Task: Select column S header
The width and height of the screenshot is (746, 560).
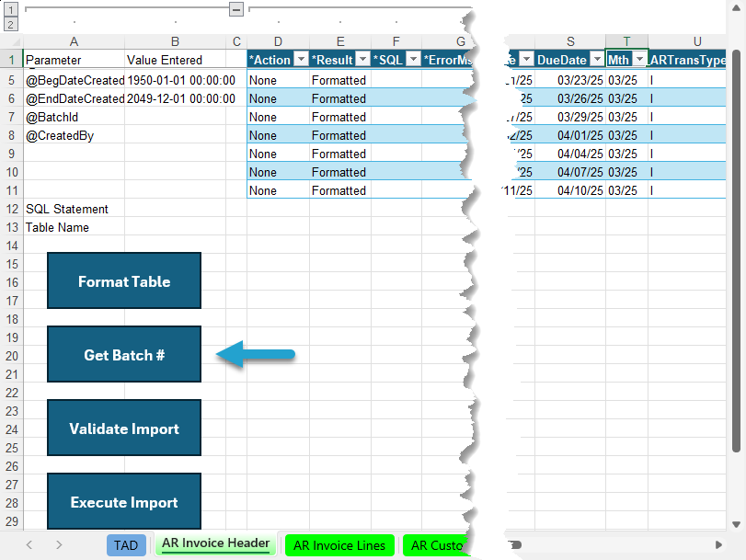Action: coord(570,41)
